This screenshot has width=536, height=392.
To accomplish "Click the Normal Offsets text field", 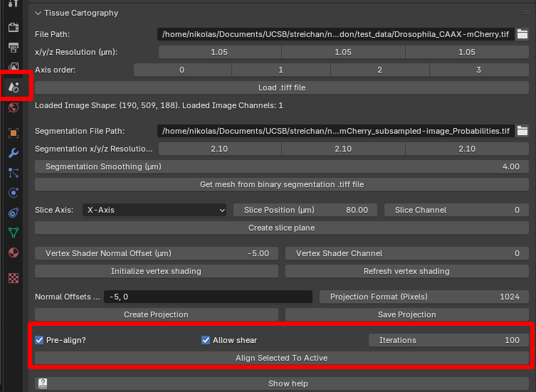I will (x=208, y=297).
